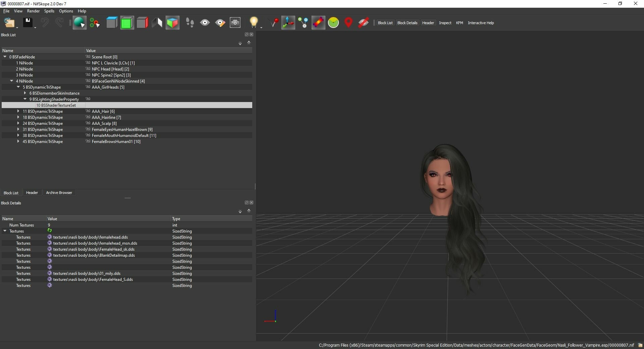644x349 pixels.
Task: Expand the 6 BSDismemberSkinInstance node
Action: pos(25,93)
